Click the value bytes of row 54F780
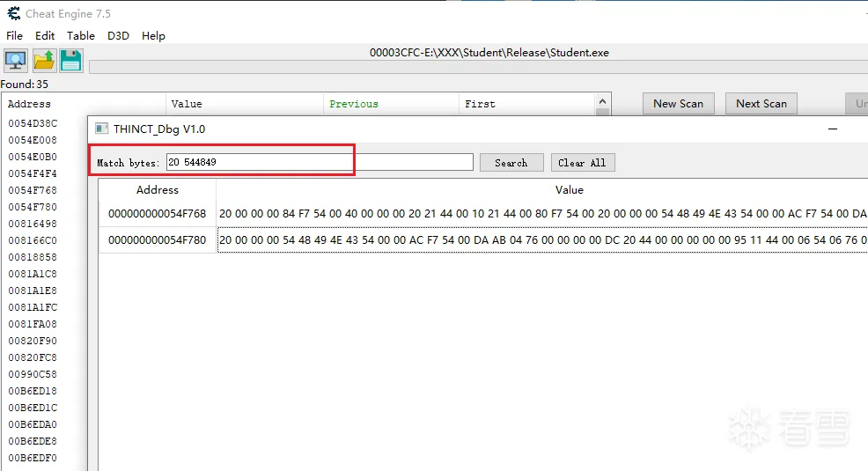This screenshot has width=868, height=471. (x=542, y=240)
